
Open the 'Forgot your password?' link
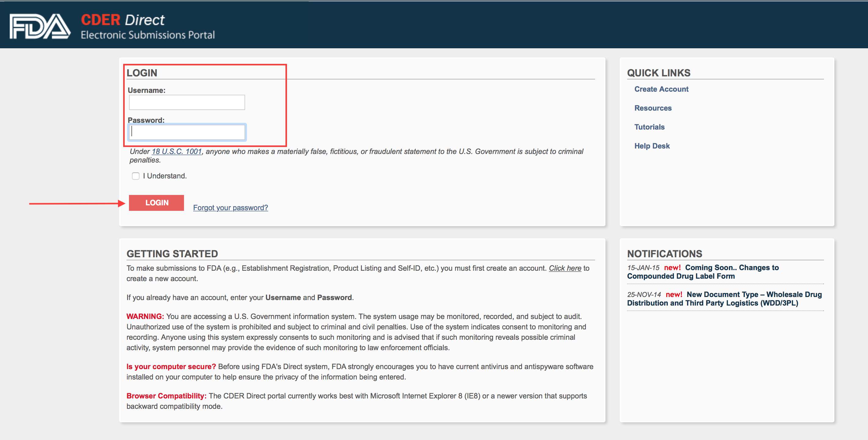tap(230, 207)
